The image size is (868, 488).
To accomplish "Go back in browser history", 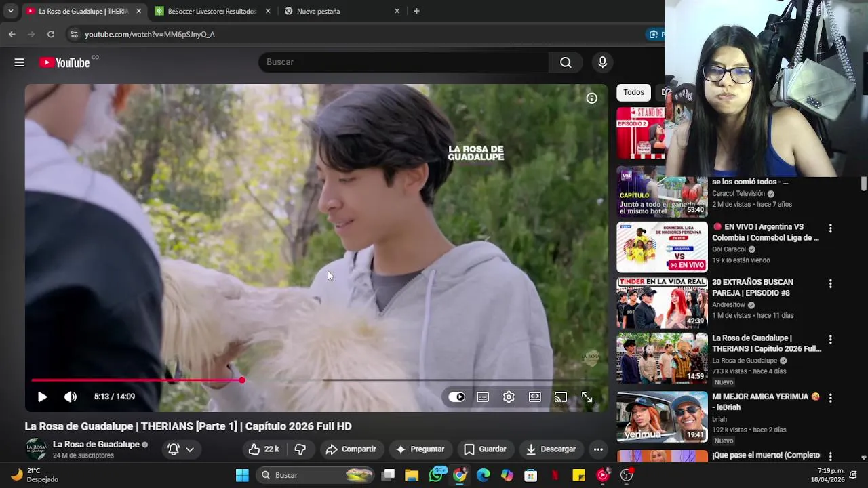I will 12,34.
